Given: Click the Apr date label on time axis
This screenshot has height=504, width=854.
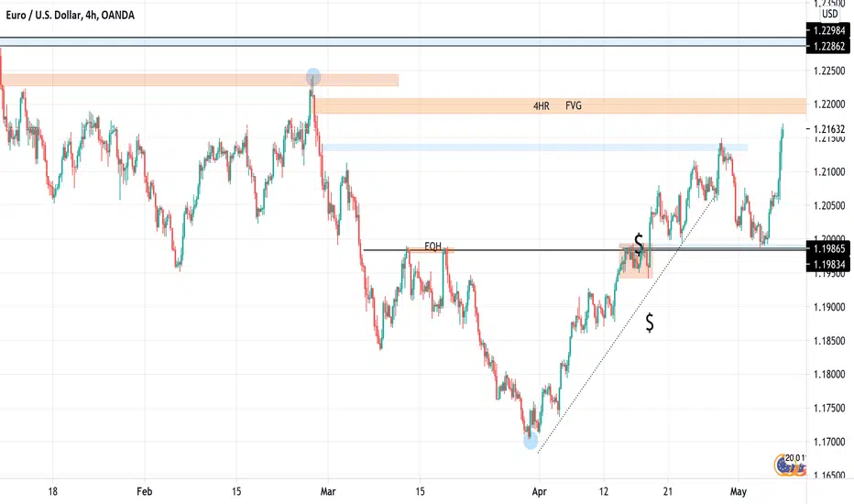Looking at the screenshot, I should (x=539, y=491).
